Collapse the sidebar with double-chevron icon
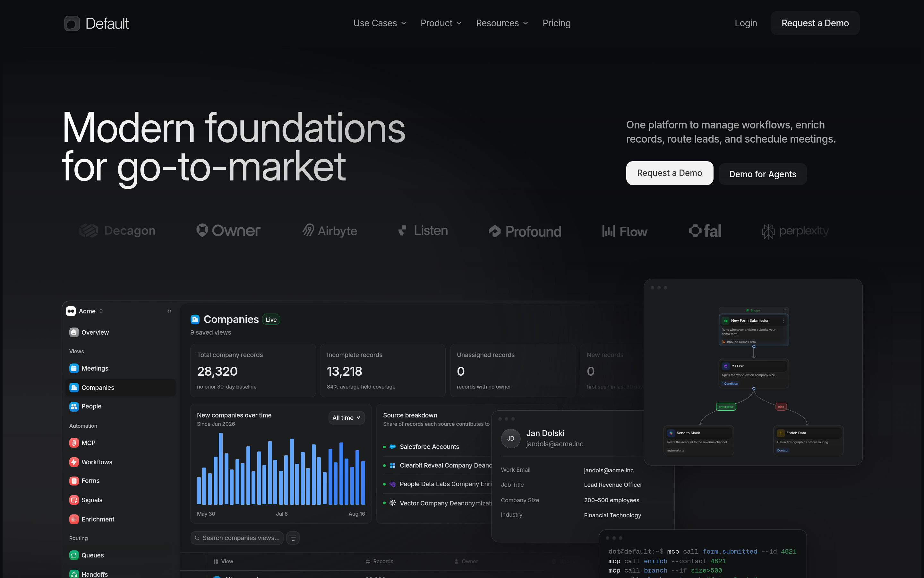924x578 pixels. 169,311
